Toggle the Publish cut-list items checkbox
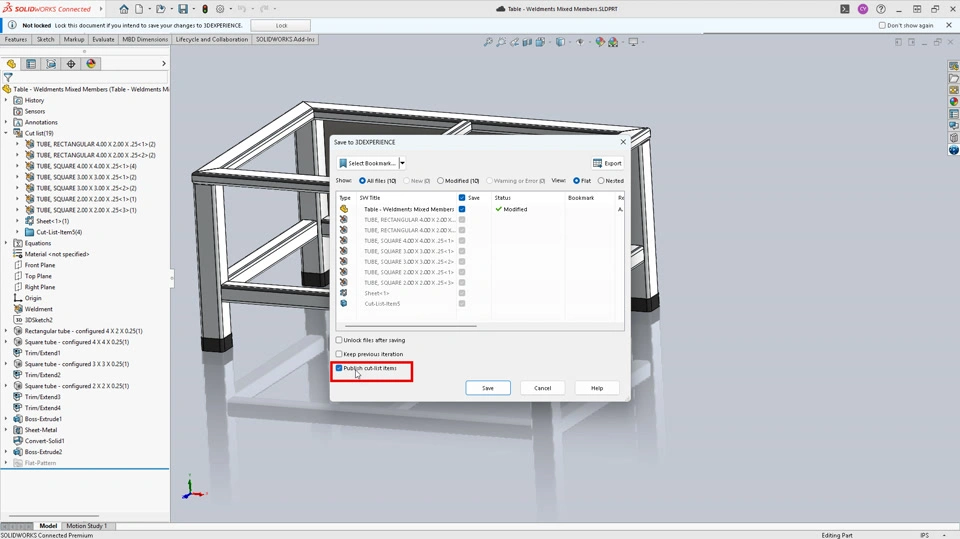This screenshot has width=960, height=539. 339,368
